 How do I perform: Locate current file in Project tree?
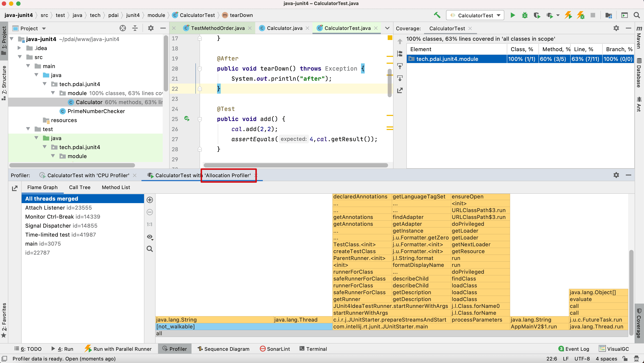(x=123, y=28)
